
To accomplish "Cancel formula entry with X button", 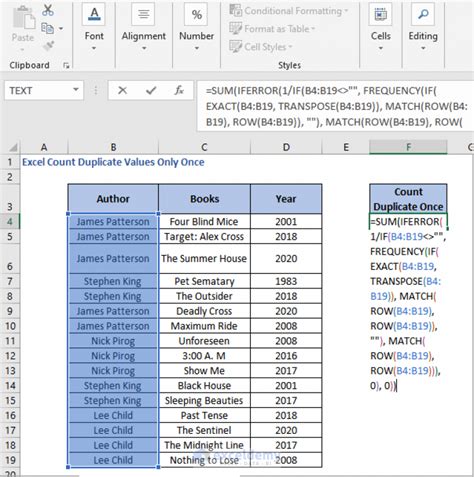I will coord(123,90).
